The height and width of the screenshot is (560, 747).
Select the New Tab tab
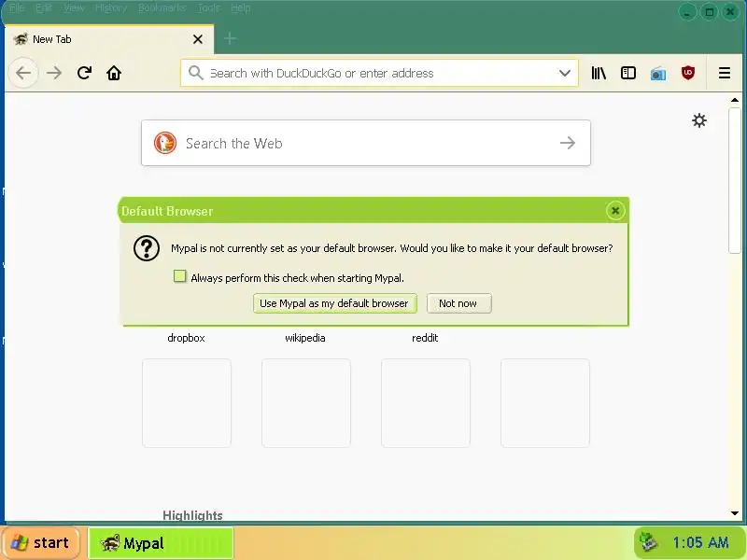pyautogui.click(x=109, y=39)
